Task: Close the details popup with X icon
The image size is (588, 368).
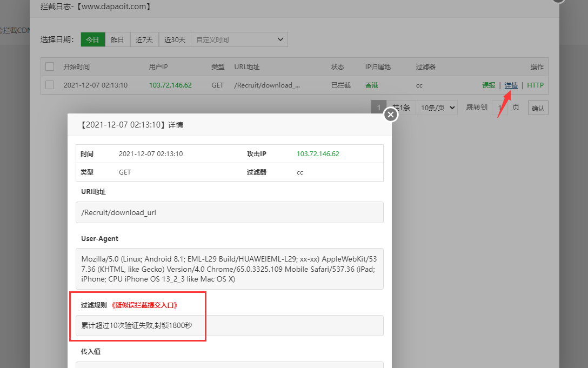Action: (390, 115)
